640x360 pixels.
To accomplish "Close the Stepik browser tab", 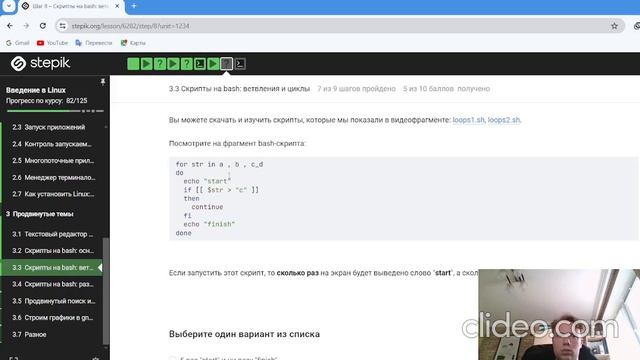I will (118, 6).
